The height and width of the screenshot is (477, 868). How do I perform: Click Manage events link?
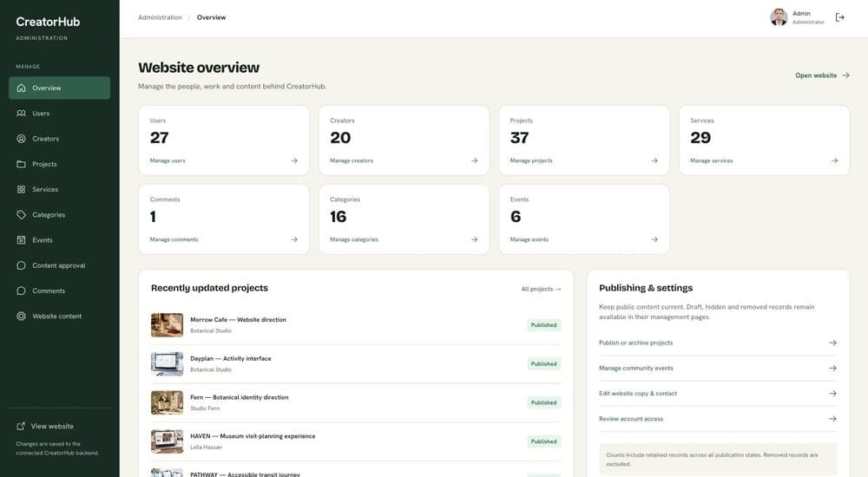click(x=529, y=239)
